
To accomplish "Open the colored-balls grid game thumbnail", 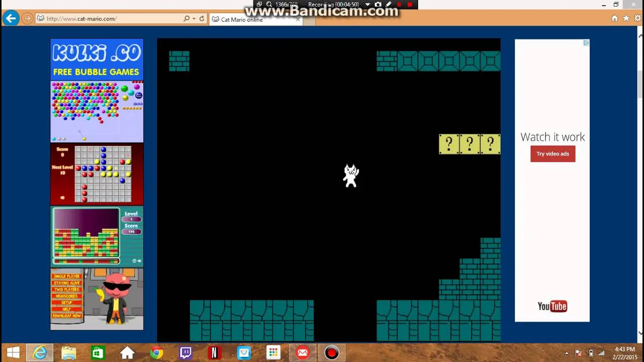I will 97,174.
